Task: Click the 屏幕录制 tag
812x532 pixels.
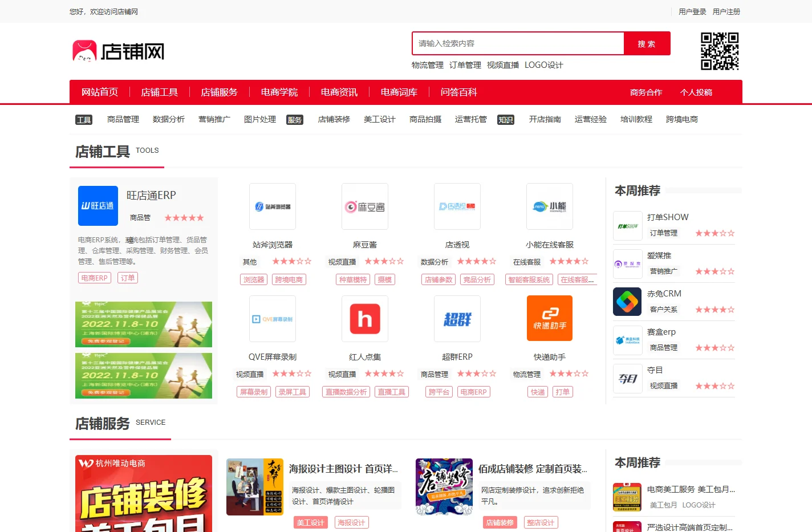Action: tap(254, 392)
